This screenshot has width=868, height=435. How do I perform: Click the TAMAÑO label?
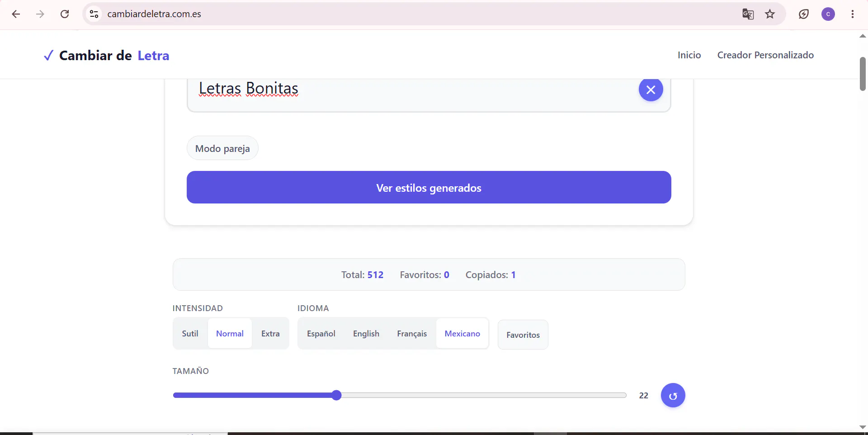pos(190,371)
